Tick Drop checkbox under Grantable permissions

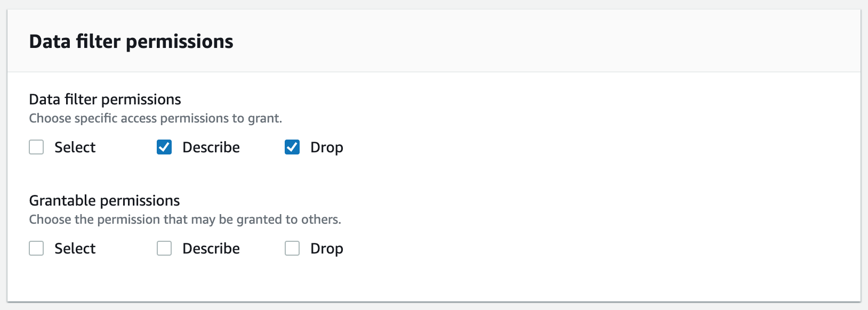point(292,248)
